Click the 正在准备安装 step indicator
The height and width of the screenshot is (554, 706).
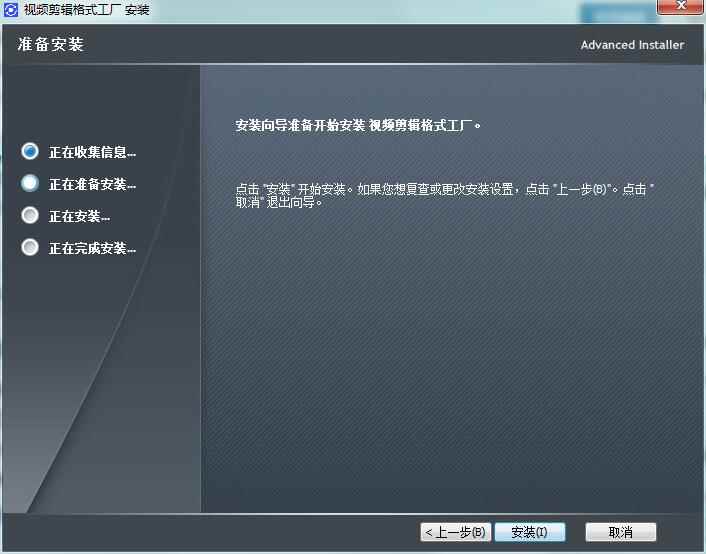pyautogui.click(x=30, y=183)
